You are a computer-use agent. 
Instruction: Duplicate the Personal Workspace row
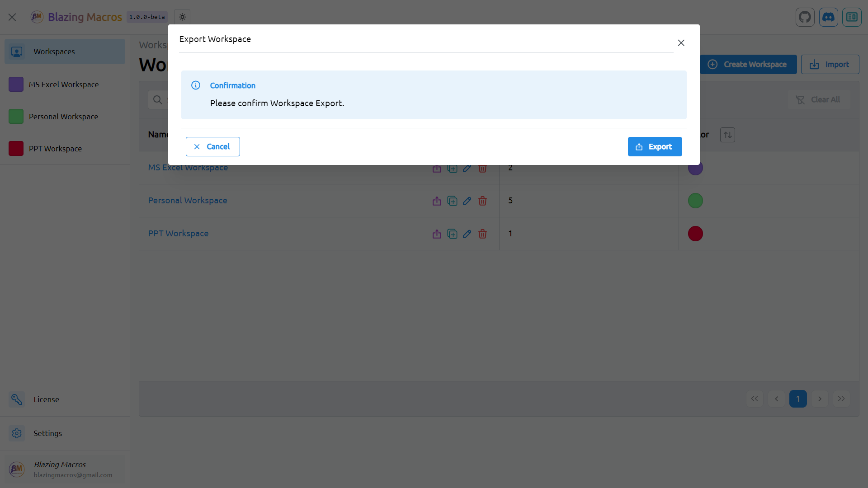tap(452, 201)
